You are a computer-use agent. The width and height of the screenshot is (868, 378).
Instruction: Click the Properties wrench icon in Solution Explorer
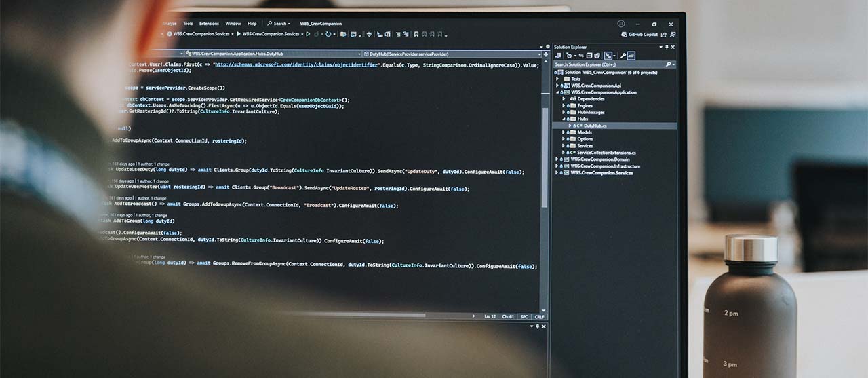pos(623,56)
